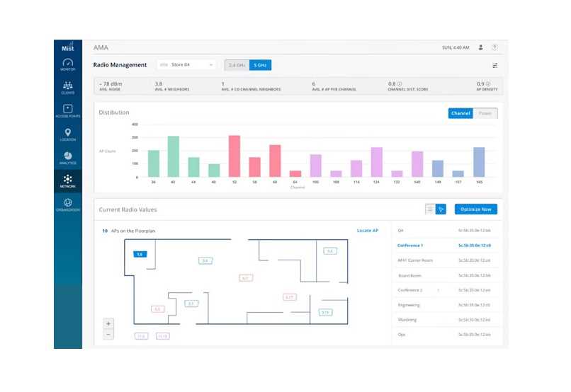Open the help question mark icon
Image resolution: width=571 pixels, height=392 pixels.
click(x=494, y=47)
